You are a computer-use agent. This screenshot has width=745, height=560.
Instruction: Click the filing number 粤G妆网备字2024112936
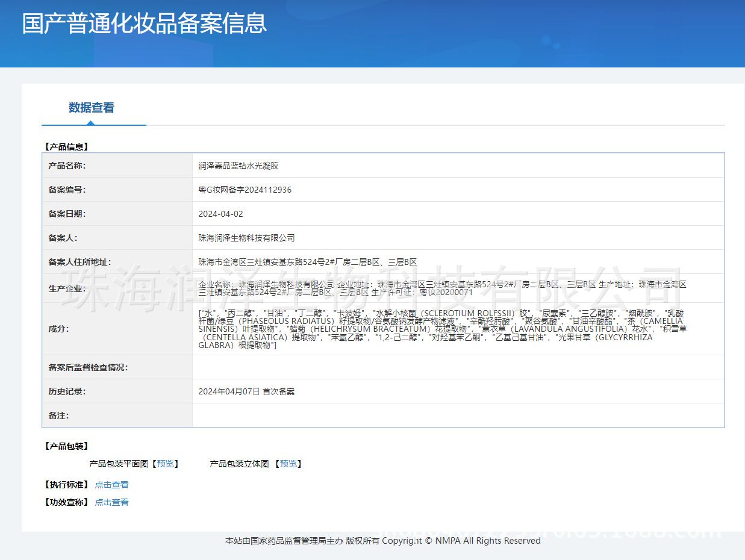(x=245, y=190)
